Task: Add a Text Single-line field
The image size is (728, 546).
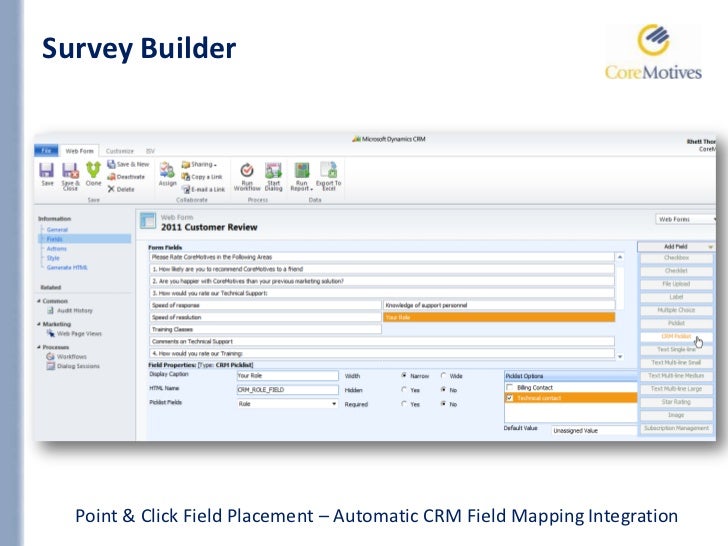Action: (676, 349)
